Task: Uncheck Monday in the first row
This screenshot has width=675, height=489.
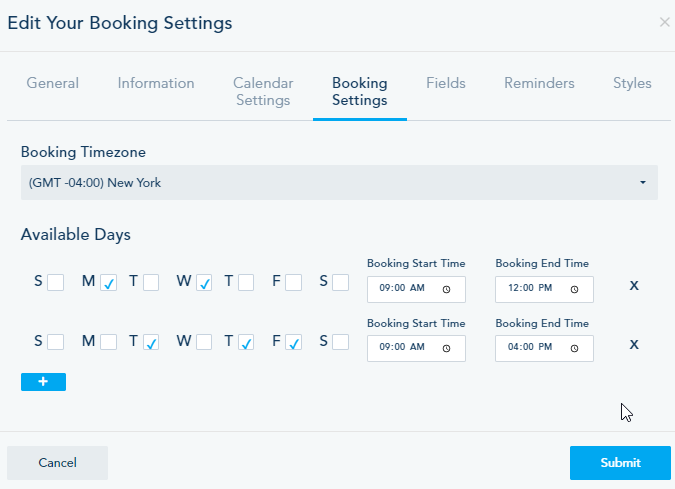Action: (x=109, y=283)
